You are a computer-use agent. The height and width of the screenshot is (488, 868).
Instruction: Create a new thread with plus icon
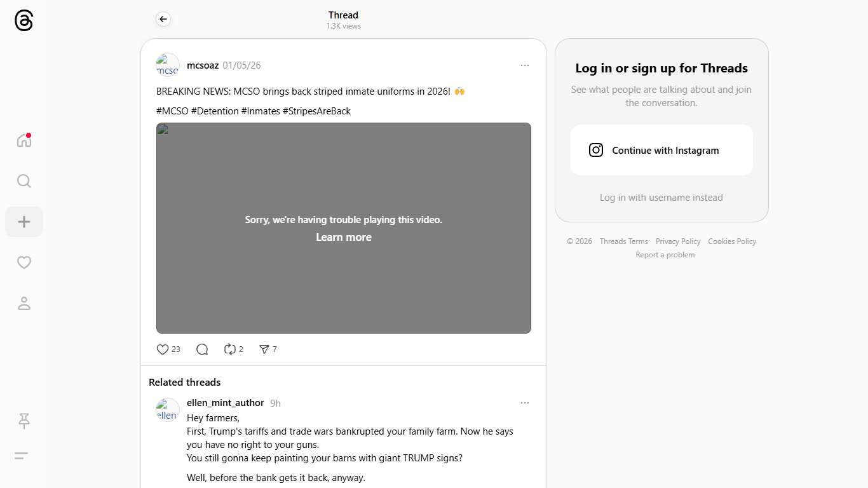pyautogui.click(x=24, y=222)
